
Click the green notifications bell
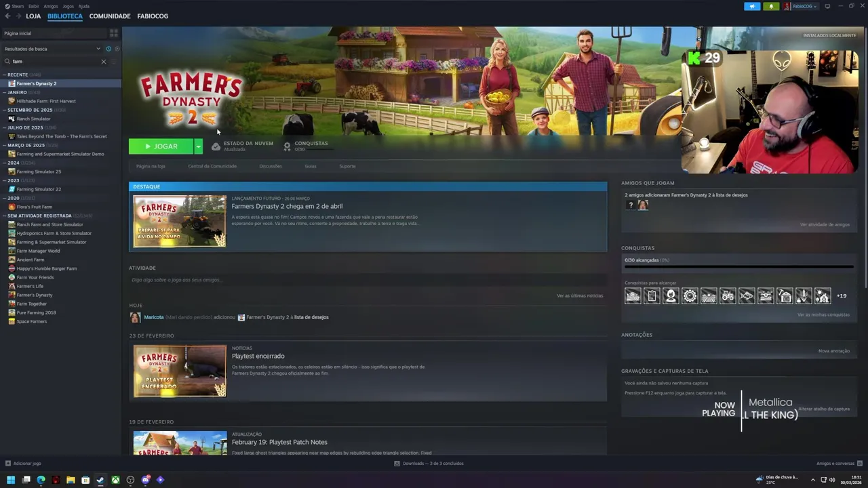tap(770, 6)
